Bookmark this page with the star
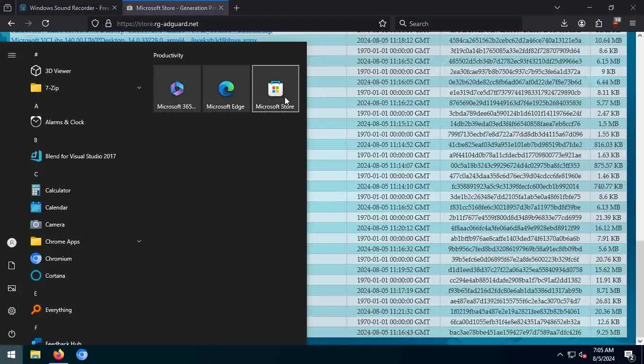 pyautogui.click(x=383, y=23)
